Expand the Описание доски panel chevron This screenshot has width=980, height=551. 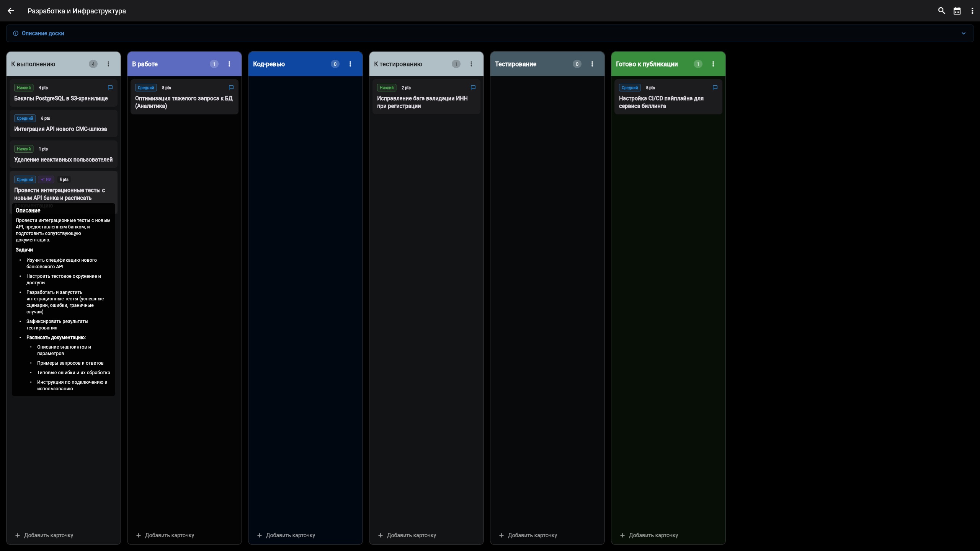click(x=964, y=33)
